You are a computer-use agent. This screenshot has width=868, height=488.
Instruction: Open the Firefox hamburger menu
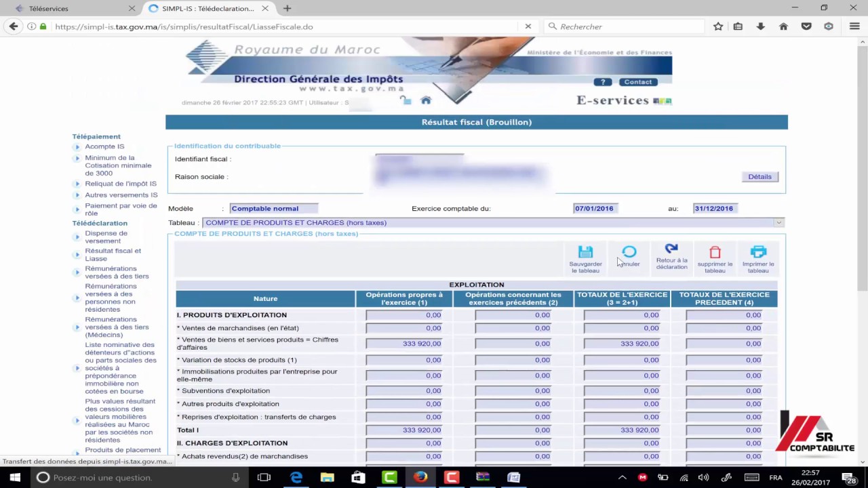854,26
